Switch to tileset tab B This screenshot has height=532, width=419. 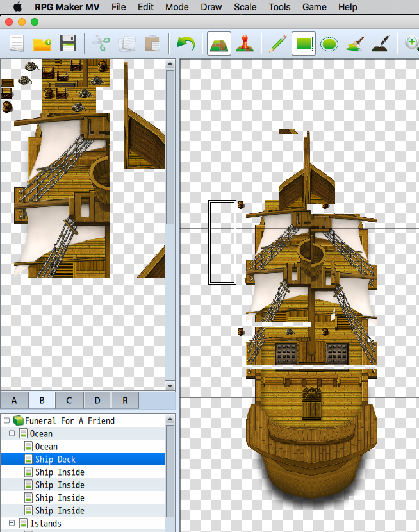click(42, 401)
